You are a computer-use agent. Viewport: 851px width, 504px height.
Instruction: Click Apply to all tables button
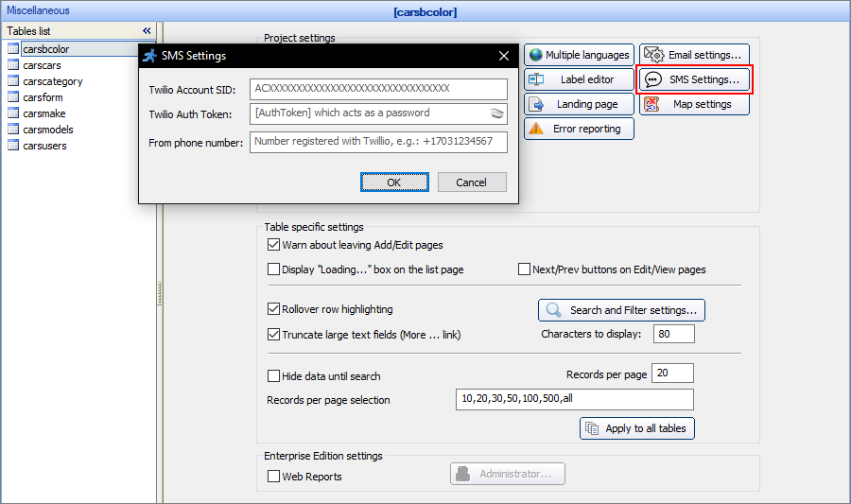[637, 428]
